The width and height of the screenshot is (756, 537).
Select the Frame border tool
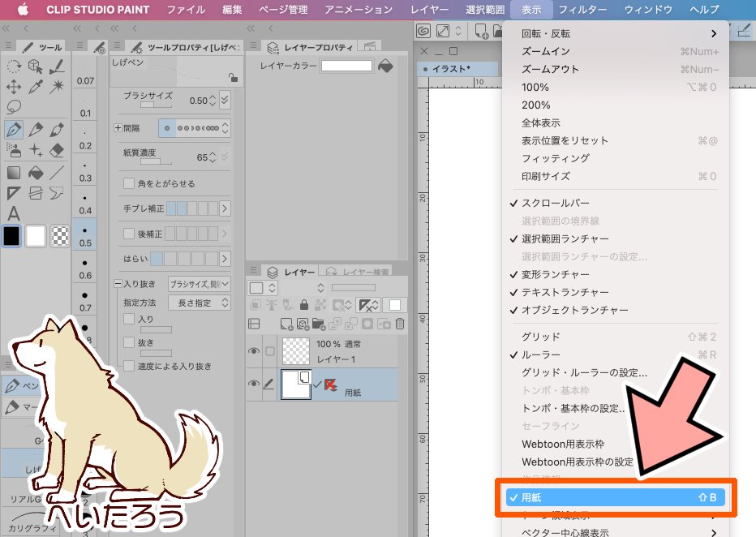pos(36,193)
